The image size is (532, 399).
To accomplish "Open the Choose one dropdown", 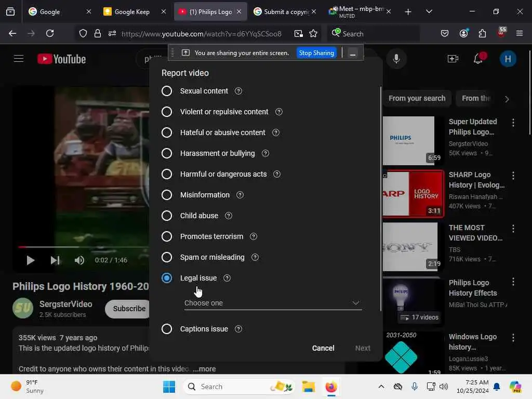I will 273,303.
